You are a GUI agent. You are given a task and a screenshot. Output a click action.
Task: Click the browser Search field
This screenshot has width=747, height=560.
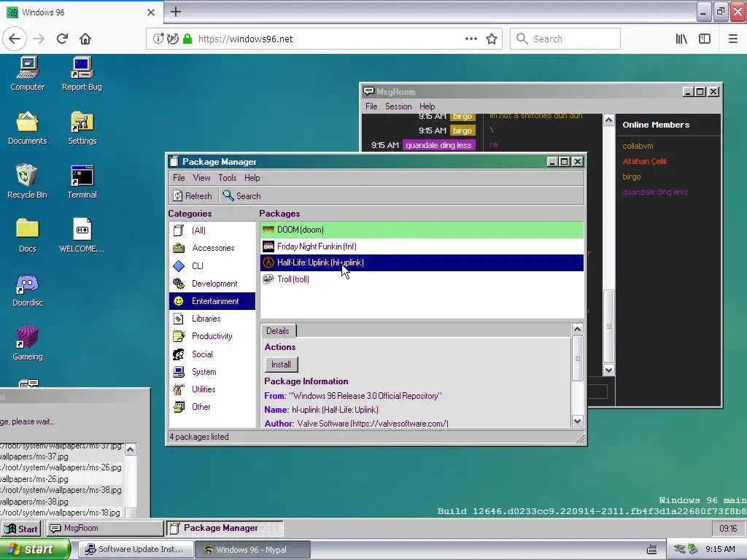coord(565,39)
